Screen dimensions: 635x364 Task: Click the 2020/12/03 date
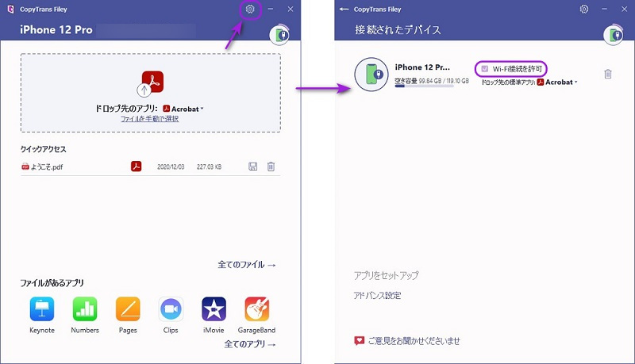coord(171,167)
